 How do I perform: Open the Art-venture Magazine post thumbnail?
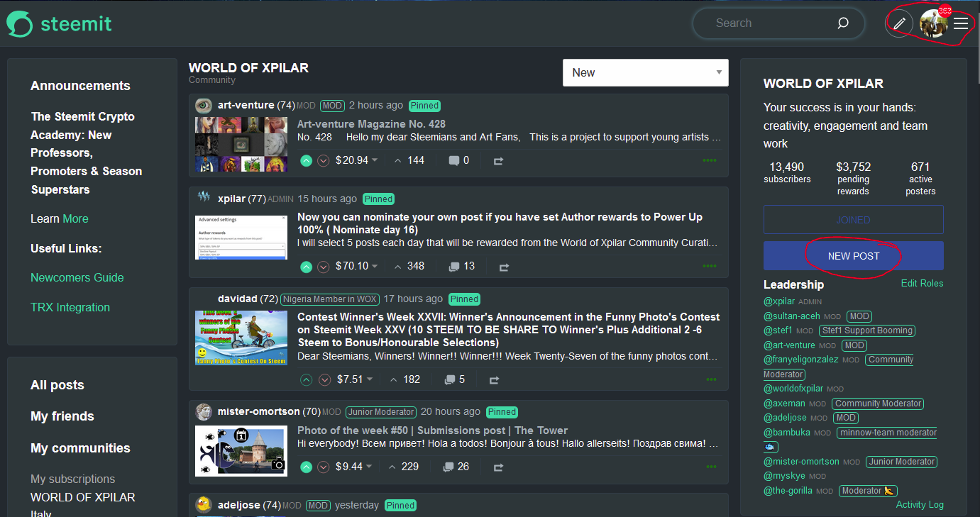(241, 145)
